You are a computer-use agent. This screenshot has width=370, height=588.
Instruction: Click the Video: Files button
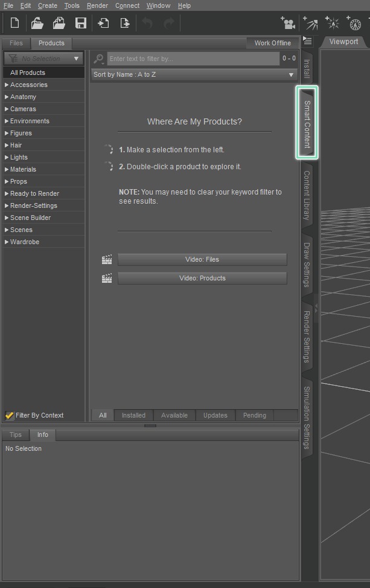(x=202, y=259)
